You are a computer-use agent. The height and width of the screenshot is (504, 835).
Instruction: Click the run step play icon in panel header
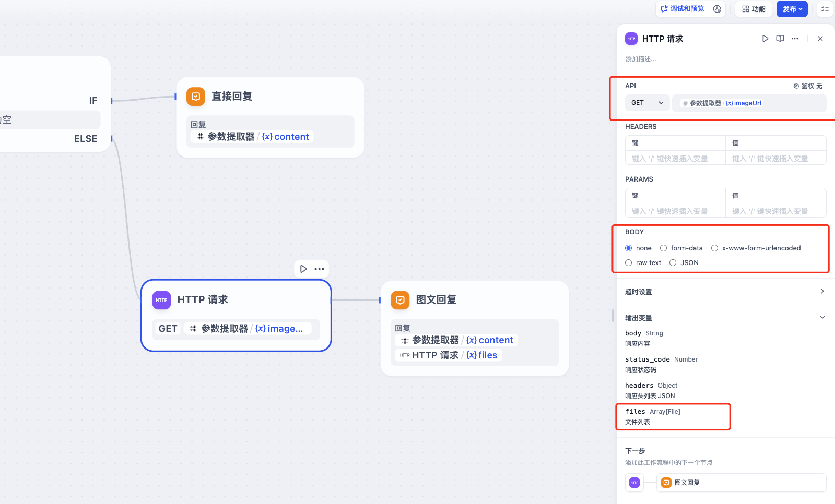765,39
